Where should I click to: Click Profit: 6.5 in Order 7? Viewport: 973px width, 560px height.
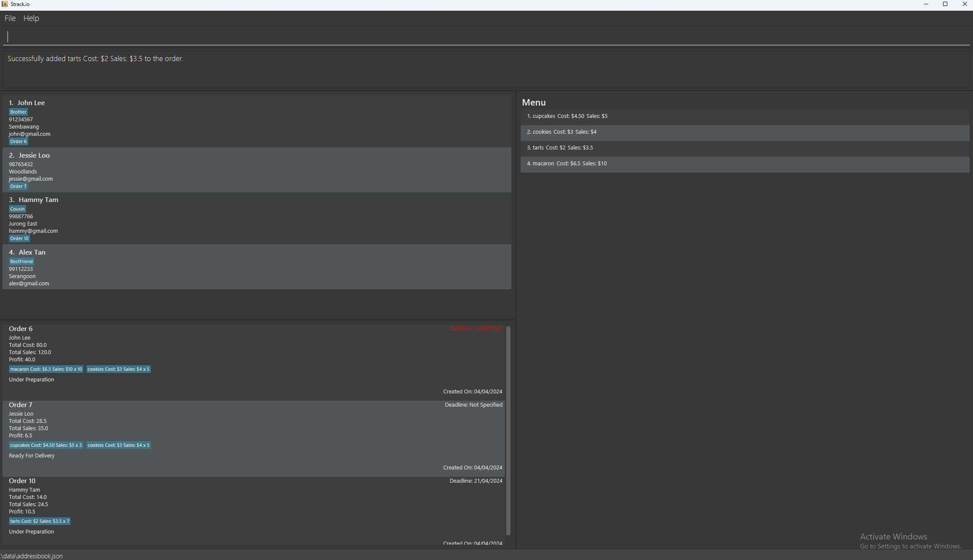[x=21, y=436]
